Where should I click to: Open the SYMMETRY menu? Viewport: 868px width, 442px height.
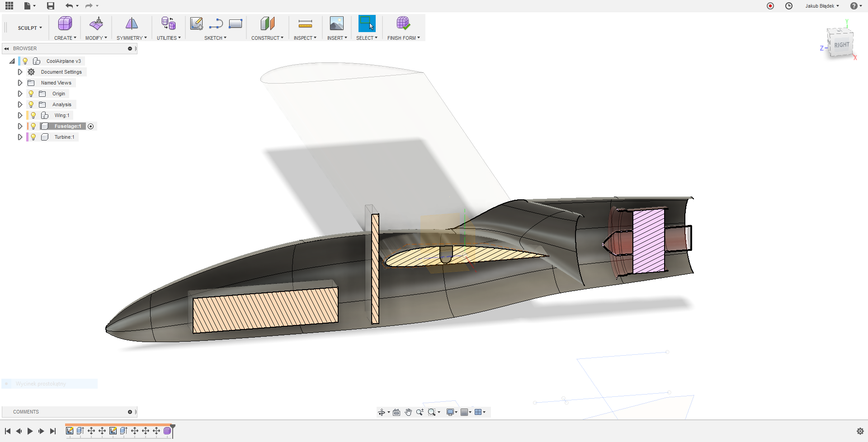tap(132, 38)
